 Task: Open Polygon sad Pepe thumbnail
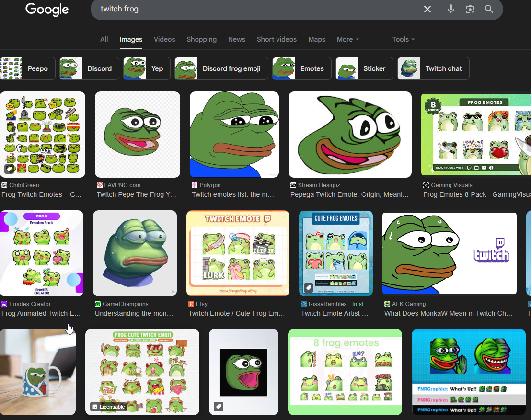tap(234, 135)
